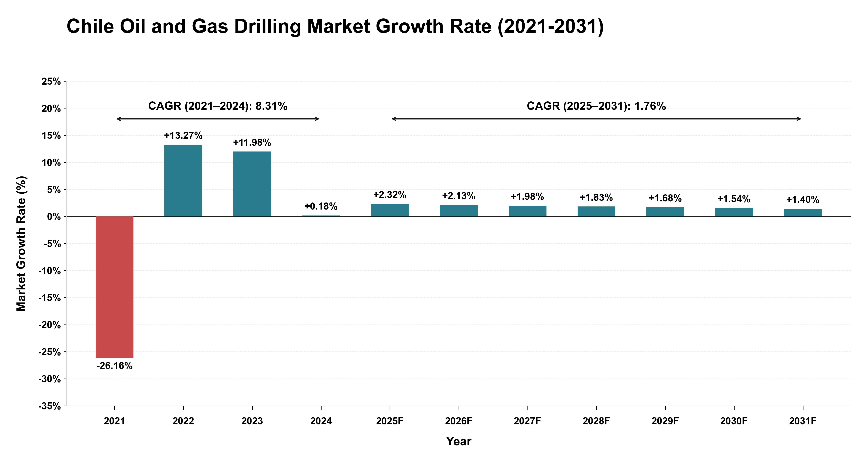Click the 20% y-axis tick label
The image size is (868, 461).
[51, 108]
